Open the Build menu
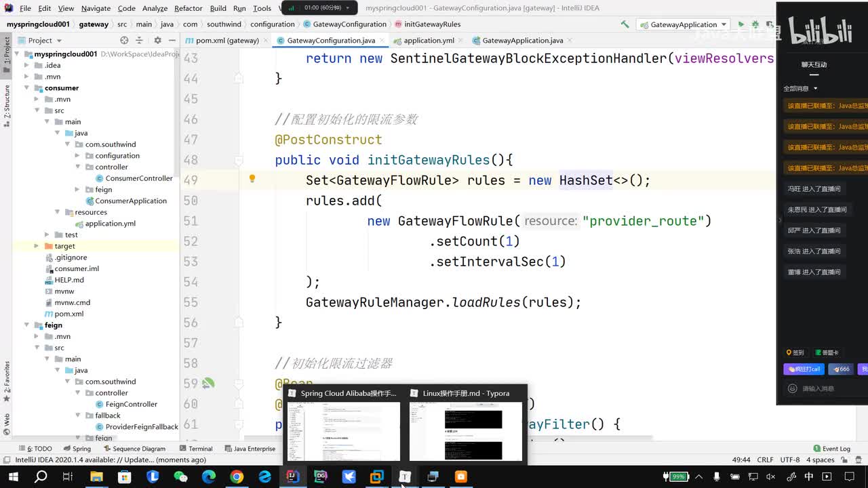Screen dimensions: 868x488 pyautogui.click(x=218, y=8)
